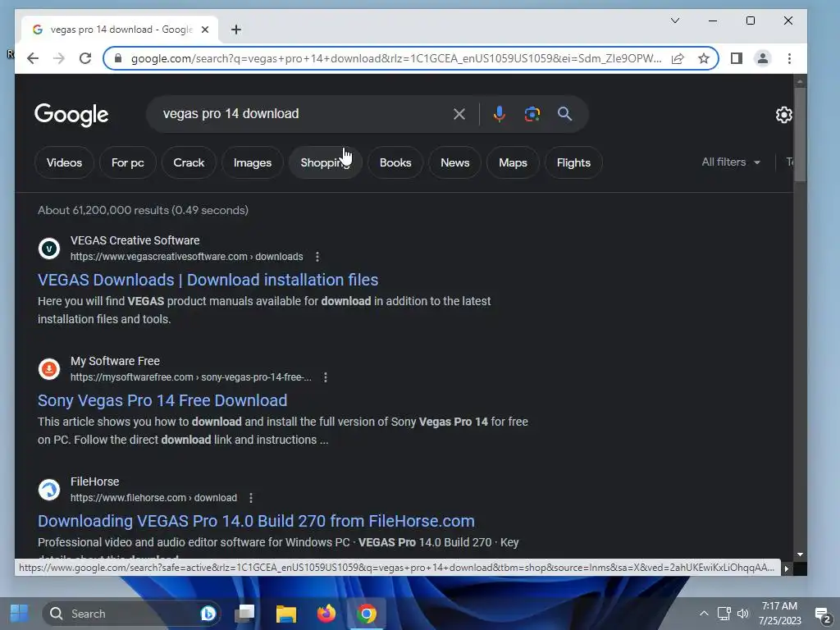Filter results by Videos
Viewport: 840px width, 630px height.
click(64, 162)
